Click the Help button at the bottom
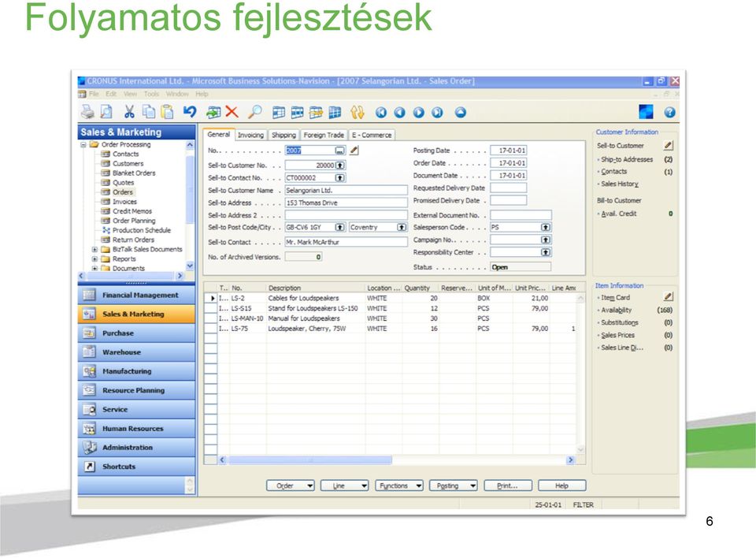The height and width of the screenshot is (558, 756). 562,485
